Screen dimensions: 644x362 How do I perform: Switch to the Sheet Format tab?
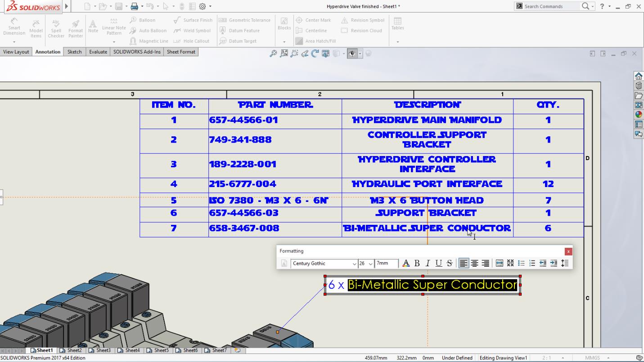[181, 52]
